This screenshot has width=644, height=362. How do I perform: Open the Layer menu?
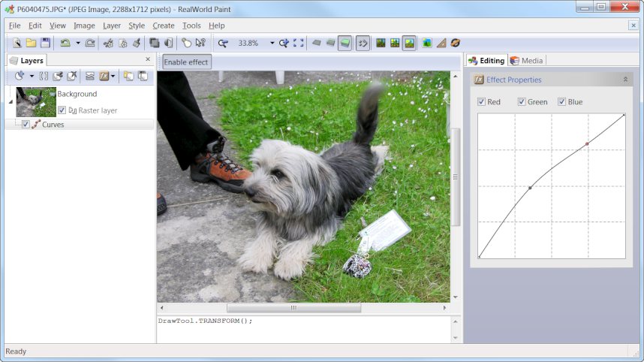click(x=112, y=26)
